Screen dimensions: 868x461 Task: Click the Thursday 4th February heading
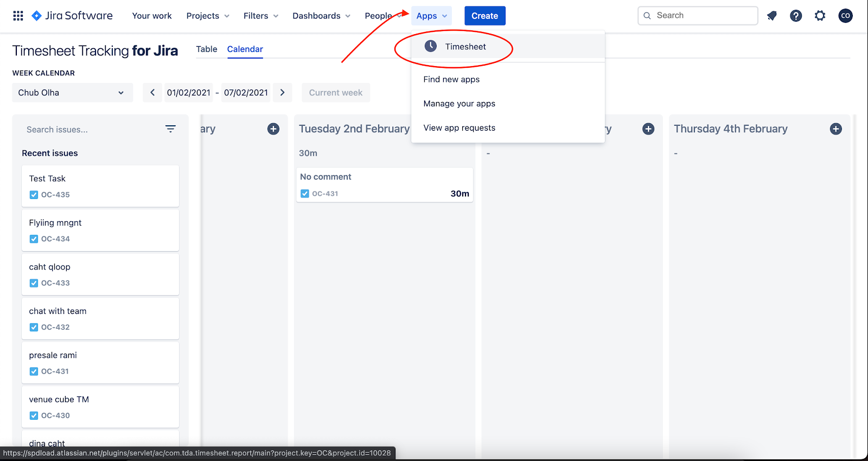coord(731,129)
